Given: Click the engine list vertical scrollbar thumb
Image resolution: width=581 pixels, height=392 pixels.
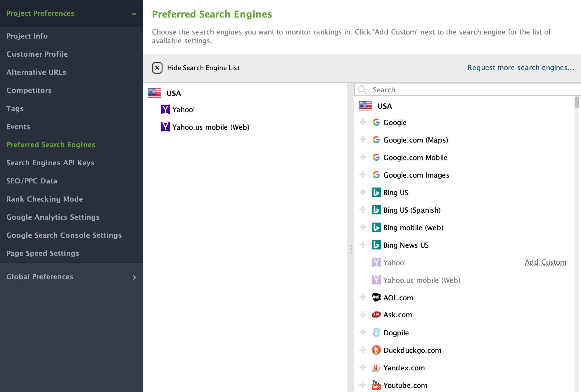Looking at the screenshot, I should (x=577, y=103).
